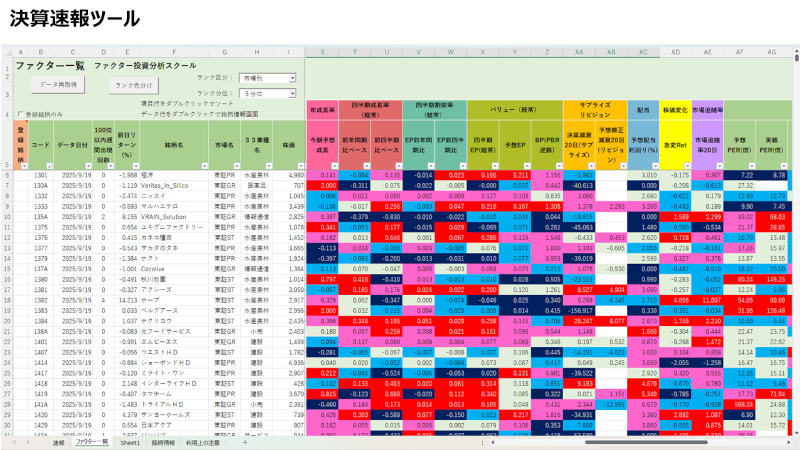Screen dimensions: 800x450
Task: Open filter arrow on 予想EP column
Action: point(526,165)
